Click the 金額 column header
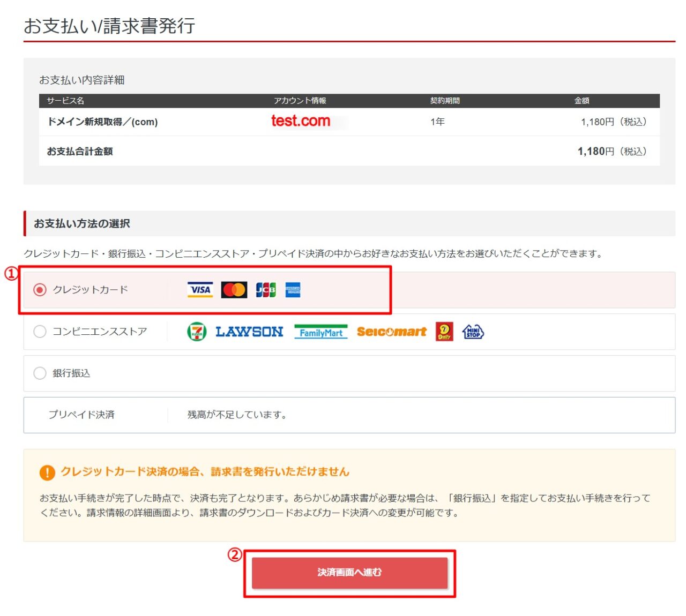This screenshot has width=686, height=616. (x=582, y=101)
